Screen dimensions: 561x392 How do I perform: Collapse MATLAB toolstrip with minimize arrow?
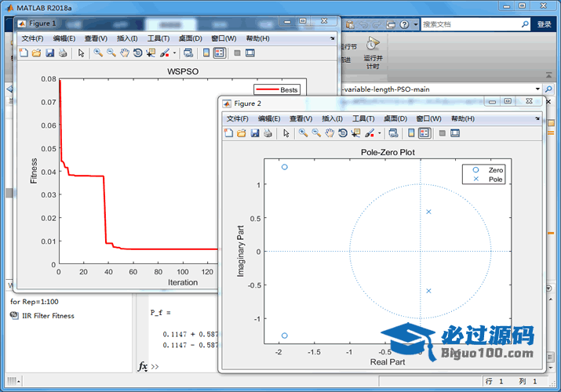tap(548, 75)
